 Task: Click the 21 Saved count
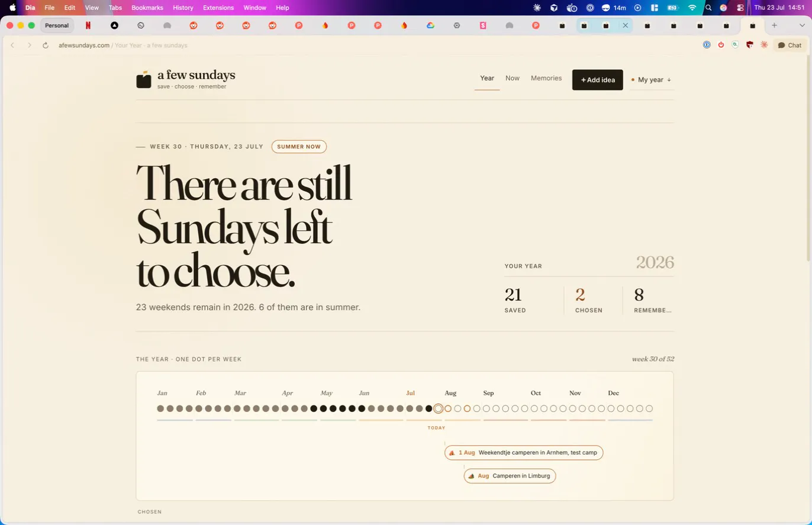pyautogui.click(x=515, y=301)
